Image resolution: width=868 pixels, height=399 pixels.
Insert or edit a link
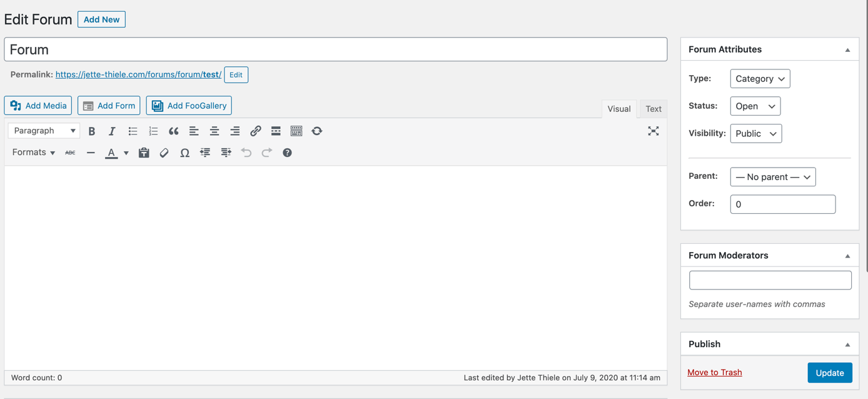click(255, 131)
